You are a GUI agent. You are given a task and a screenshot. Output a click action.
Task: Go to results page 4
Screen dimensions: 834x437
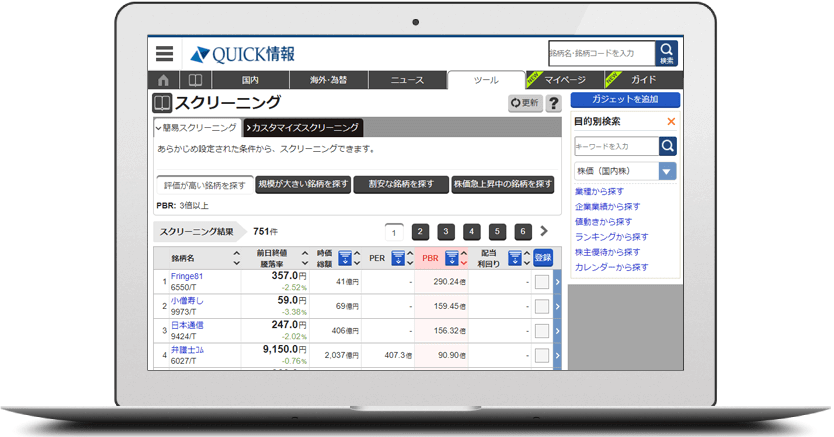point(471,231)
